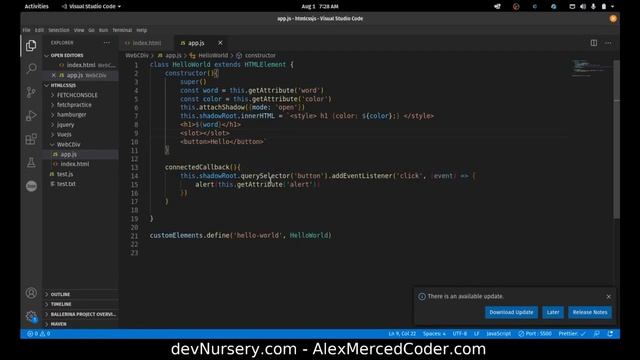This screenshot has width=640, height=360.
Task: Open the Manage gear icon
Action: point(31,316)
